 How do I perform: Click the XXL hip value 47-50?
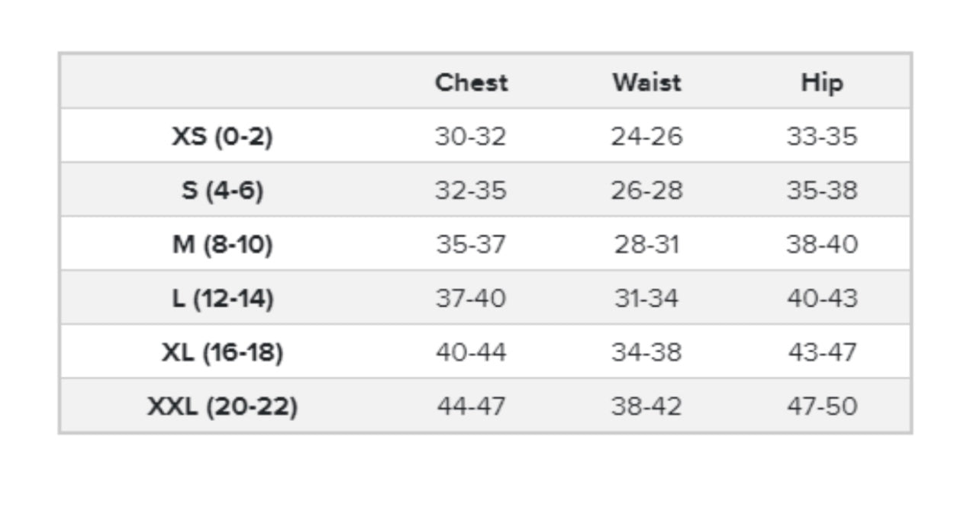coord(822,406)
